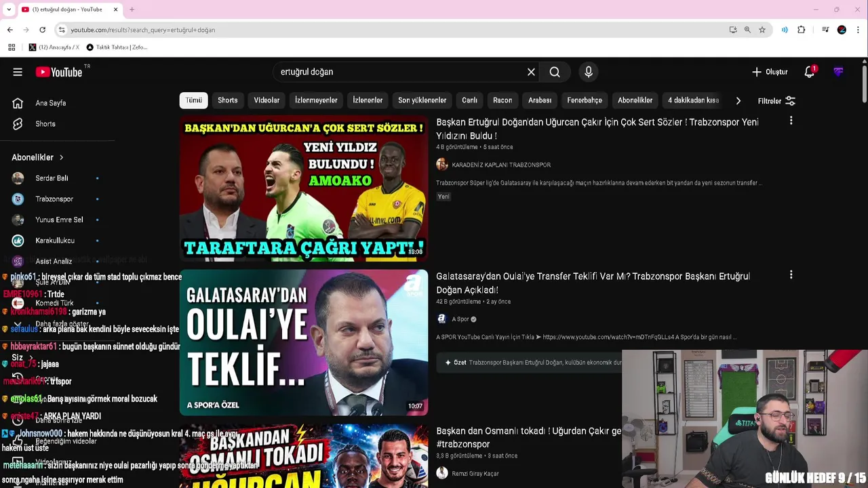
Task: Open the KARADENİZ KAPLANI TRABZONSPOR channel avatar
Action: (x=442, y=165)
